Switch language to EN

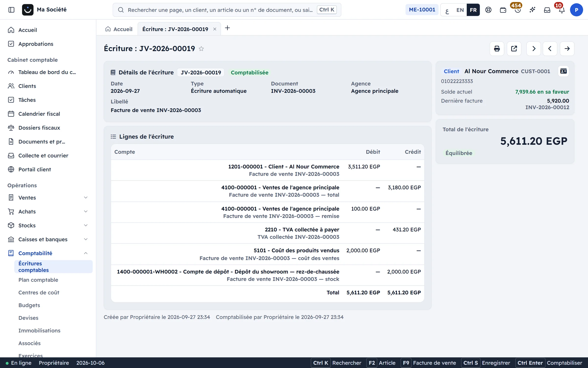460,10
